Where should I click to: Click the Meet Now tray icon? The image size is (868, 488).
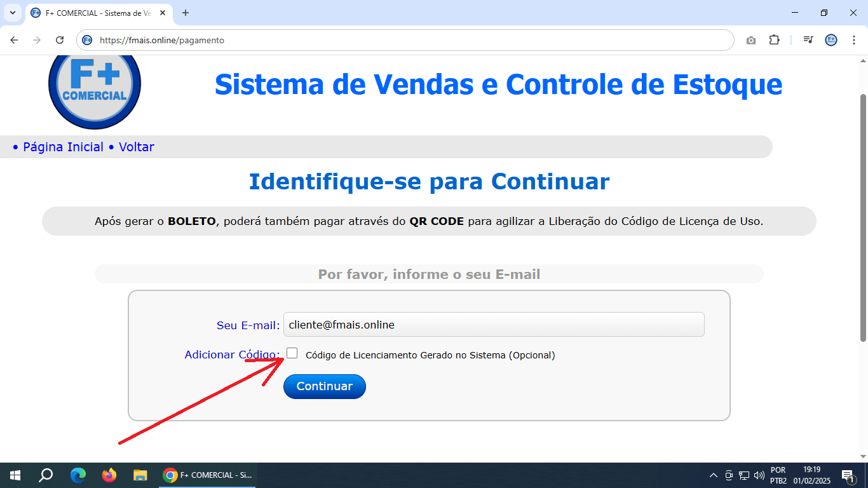tap(729, 475)
